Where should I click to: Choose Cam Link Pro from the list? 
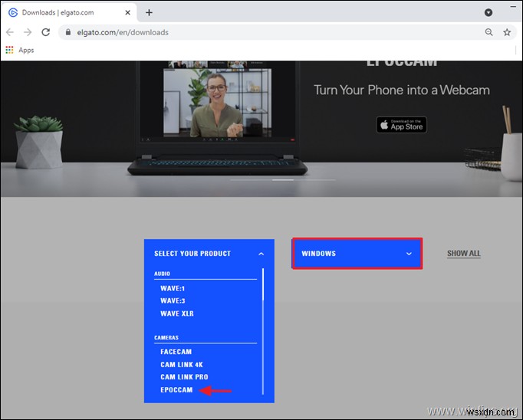click(184, 377)
